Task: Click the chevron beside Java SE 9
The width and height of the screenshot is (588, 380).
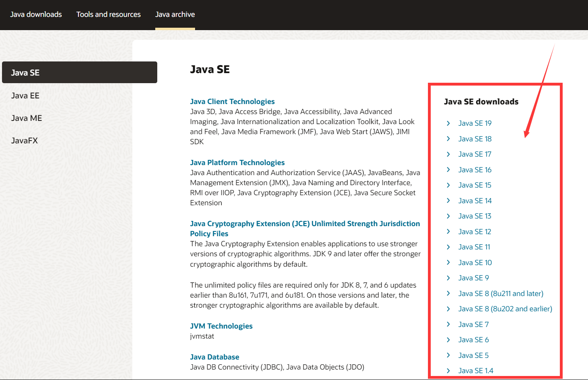Action: pos(448,278)
